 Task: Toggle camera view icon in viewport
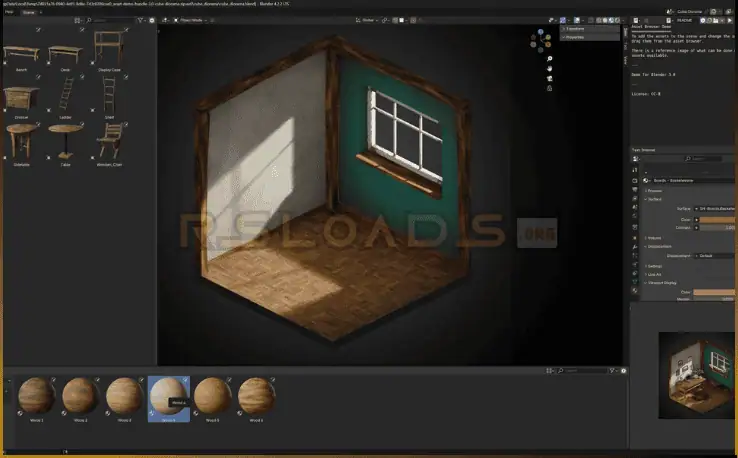[x=549, y=79]
